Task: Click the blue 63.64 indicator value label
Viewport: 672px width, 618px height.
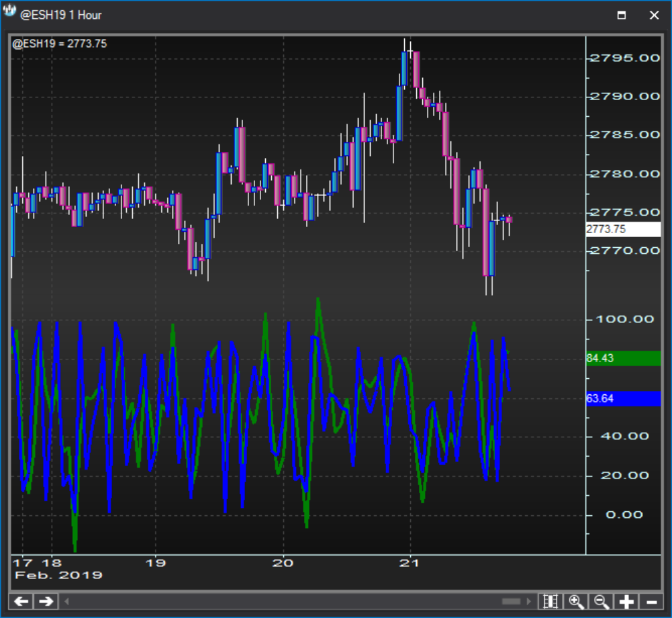Action: [x=623, y=398]
